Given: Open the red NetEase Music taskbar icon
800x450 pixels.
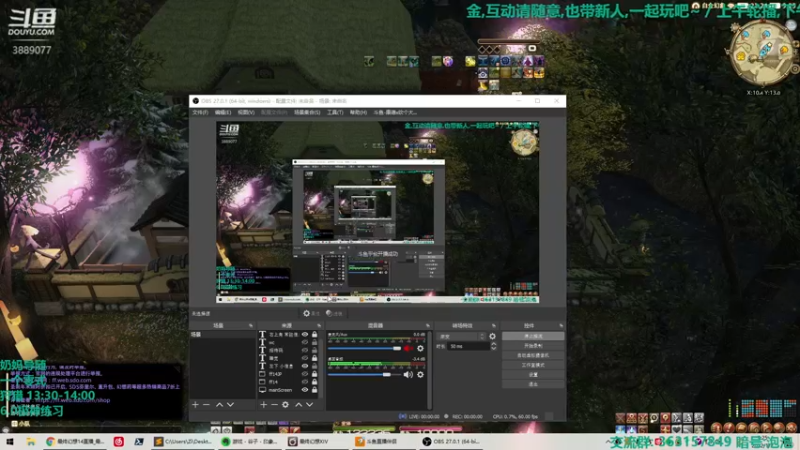Looking at the screenshot, I should (118, 441).
